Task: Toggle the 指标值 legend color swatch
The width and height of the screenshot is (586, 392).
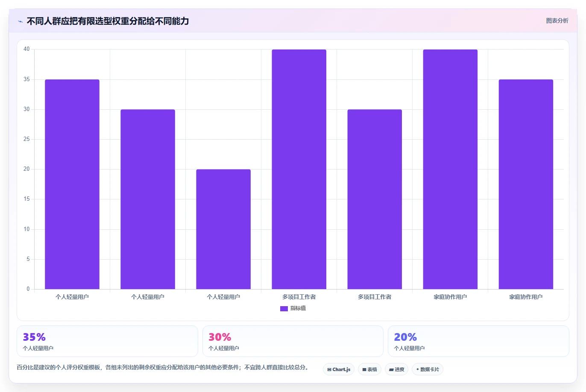Action: [x=284, y=308]
